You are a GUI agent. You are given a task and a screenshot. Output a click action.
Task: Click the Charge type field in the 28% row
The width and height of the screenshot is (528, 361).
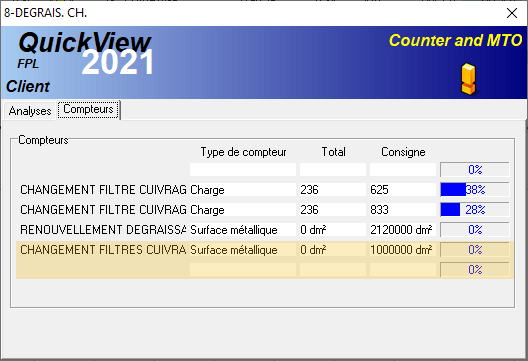(243, 209)
